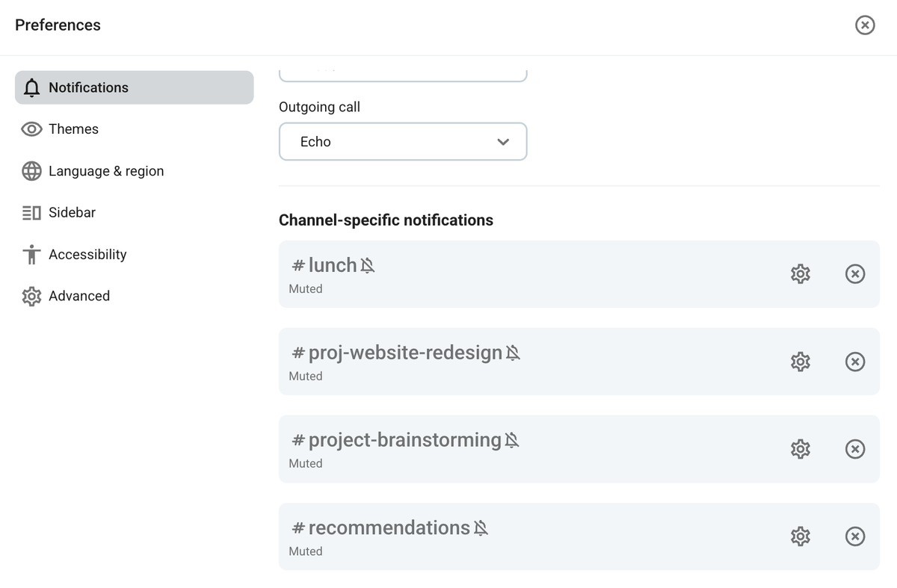This screenshot has width=897, height=588.
Task: Remove the lunch channel notification override
Action: [855, 273]
